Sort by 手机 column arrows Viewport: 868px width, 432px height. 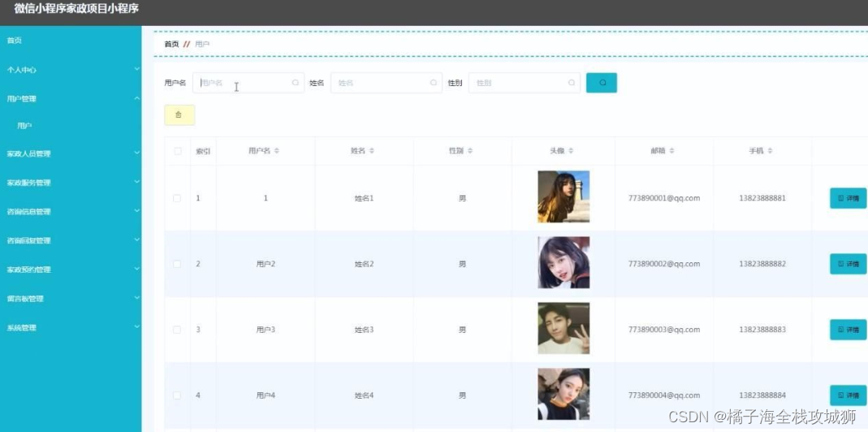(770, 151)
